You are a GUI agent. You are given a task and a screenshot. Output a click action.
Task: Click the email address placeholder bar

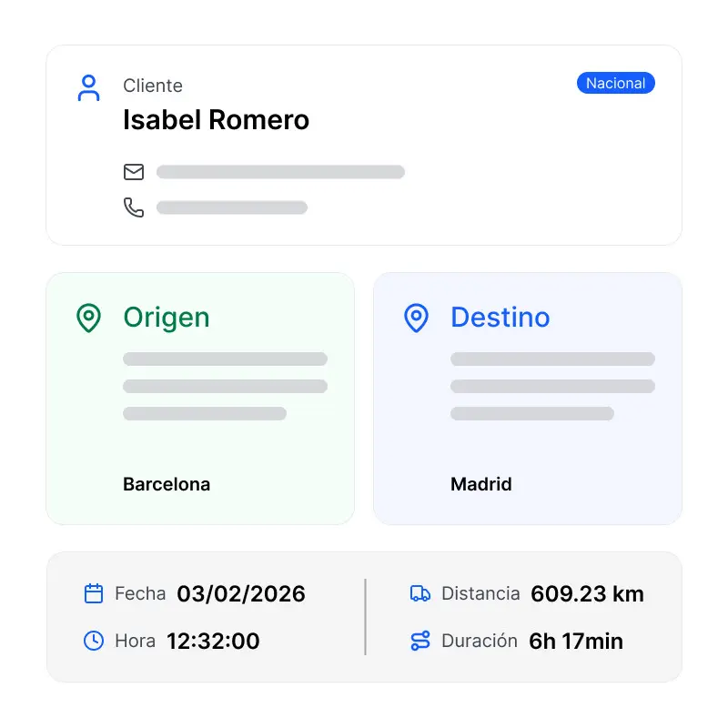280,172
